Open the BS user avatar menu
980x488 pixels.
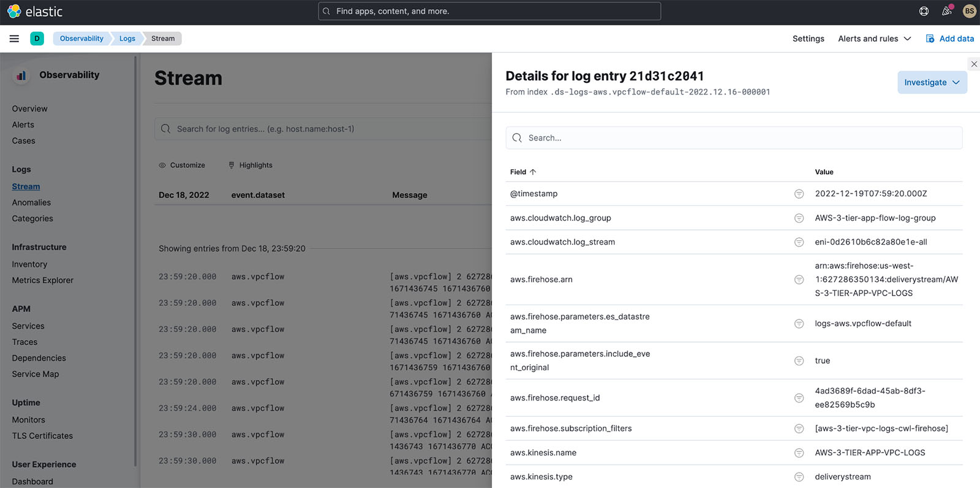[x=969, y=11]
